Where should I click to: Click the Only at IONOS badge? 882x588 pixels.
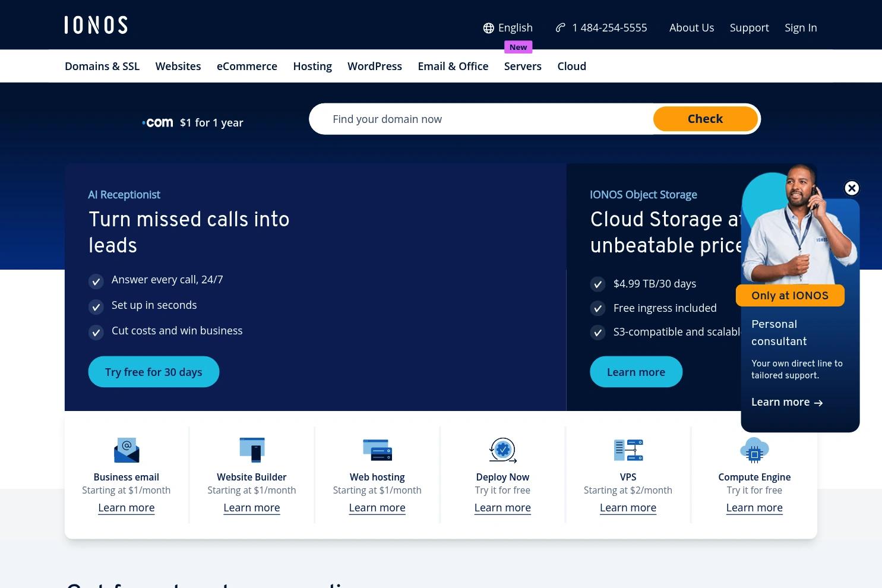tap(790, 295)
